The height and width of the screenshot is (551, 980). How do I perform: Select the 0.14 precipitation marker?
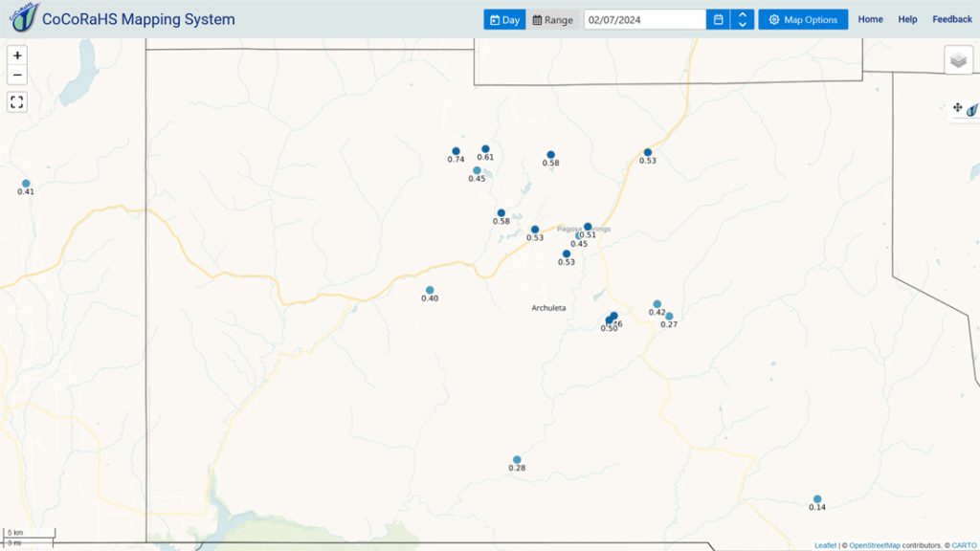pyautogui.click(x=817, y=499)
